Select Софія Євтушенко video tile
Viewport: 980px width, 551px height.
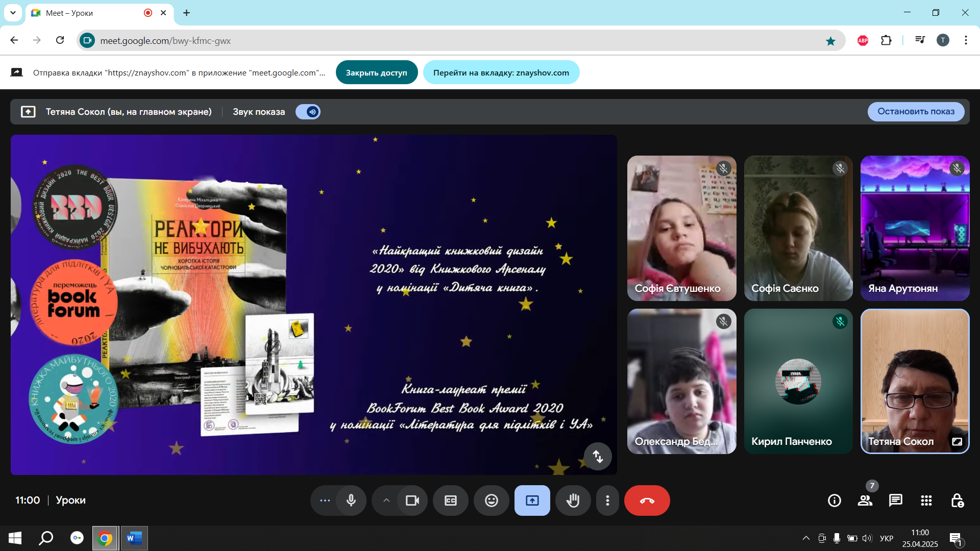tap(681, 228)
